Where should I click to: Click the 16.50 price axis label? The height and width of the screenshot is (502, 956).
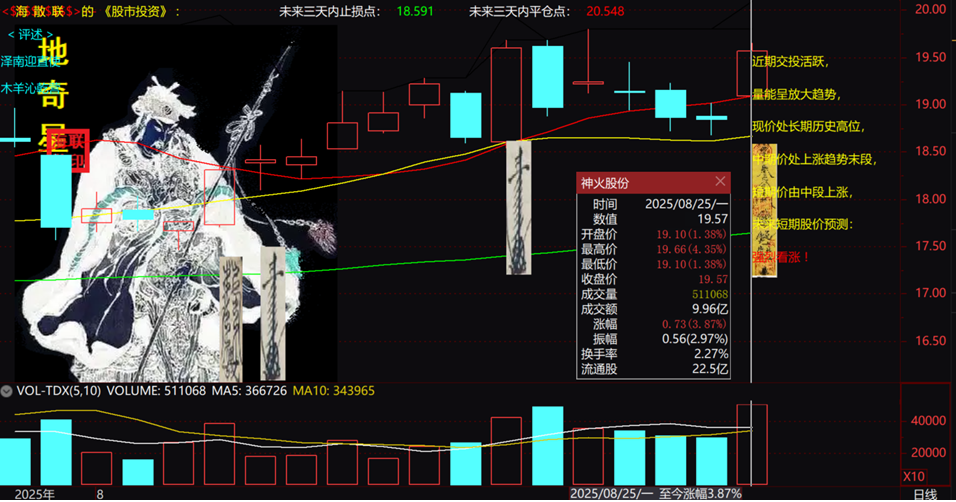(x=930, y=340)
